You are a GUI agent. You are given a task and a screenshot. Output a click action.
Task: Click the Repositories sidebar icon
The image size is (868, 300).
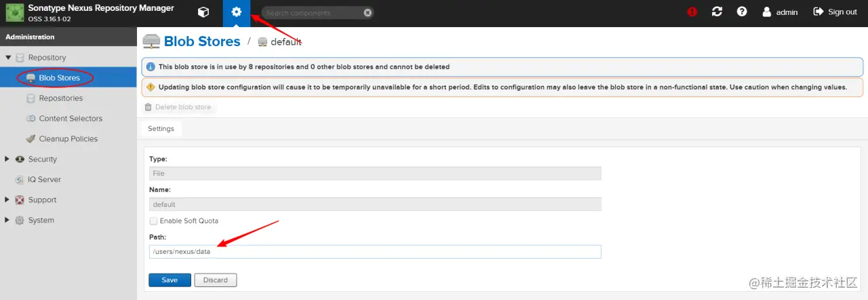pyautogui.click(x=31, y=98)
